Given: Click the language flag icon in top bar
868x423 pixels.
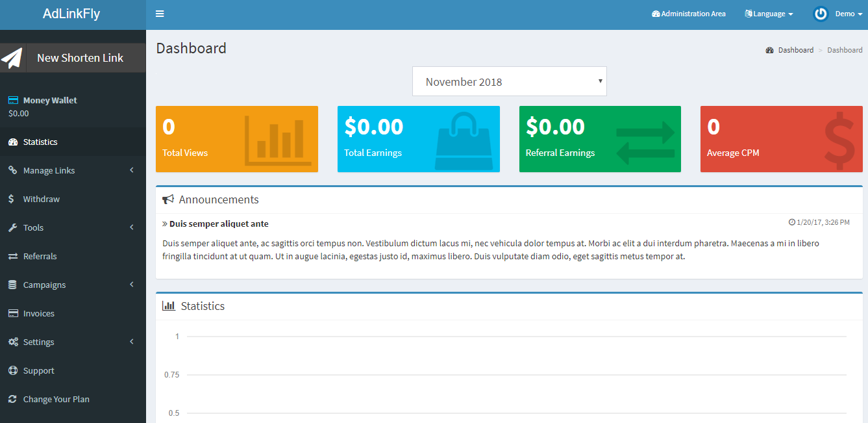Looking at the screenshot, I should (749, 14).
